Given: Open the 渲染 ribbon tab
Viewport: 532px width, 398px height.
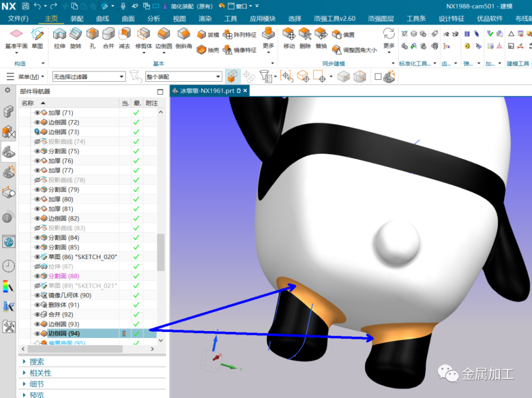Looking at the screenshot, I should click(x=205, y=19).
